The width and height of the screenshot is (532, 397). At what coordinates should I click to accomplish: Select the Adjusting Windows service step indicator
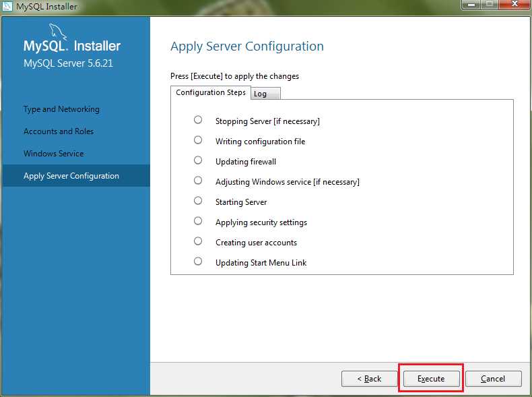point(198,181)
